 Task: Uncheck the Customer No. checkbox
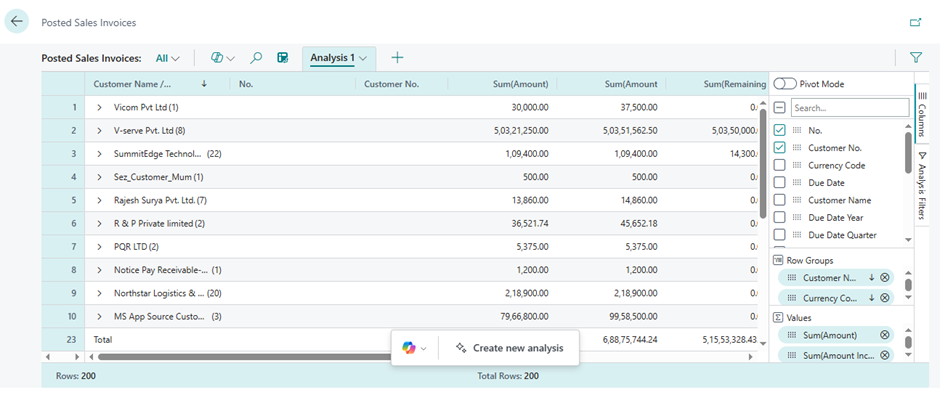[x=780, y=147]
